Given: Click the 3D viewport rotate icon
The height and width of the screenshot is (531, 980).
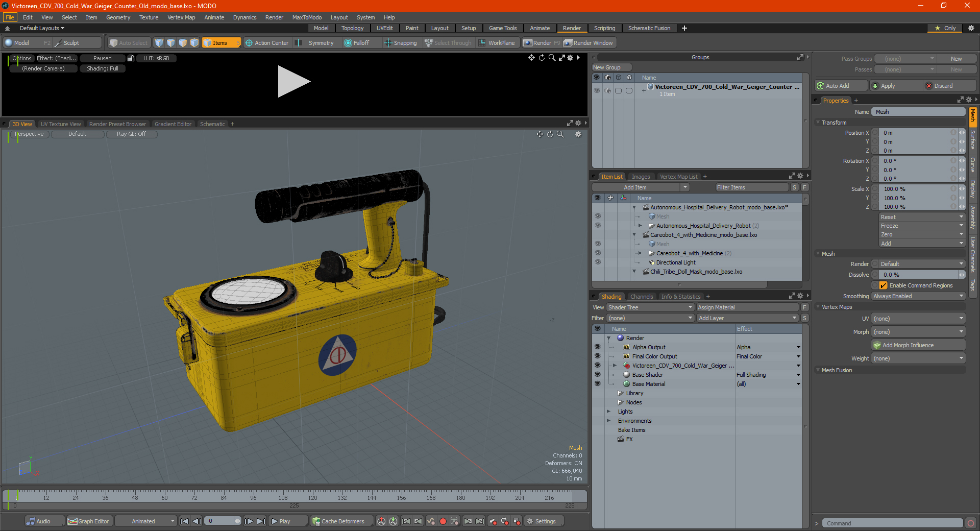Looking at the screenshot, I should click(x=550, y=134).
